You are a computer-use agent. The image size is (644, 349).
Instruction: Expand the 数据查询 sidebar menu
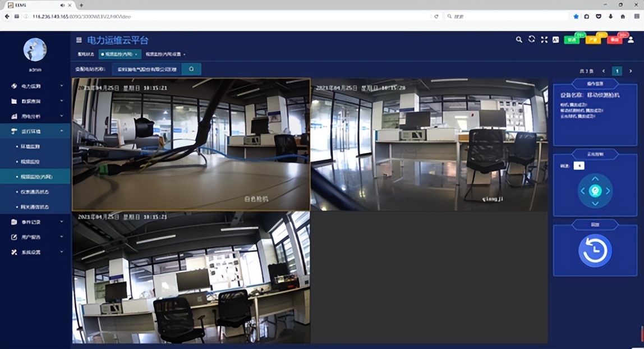tap(35, 102)
